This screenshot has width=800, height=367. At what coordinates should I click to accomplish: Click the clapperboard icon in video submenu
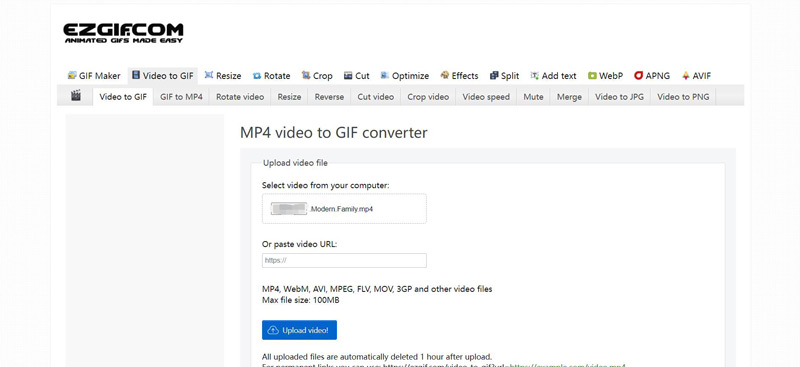[76, 95]
